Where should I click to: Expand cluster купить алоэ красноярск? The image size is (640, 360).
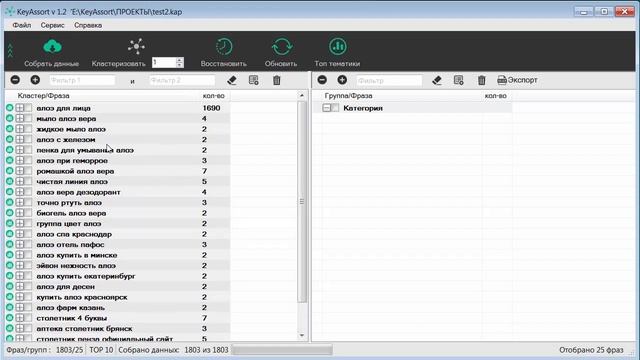(x=20, y=297)
